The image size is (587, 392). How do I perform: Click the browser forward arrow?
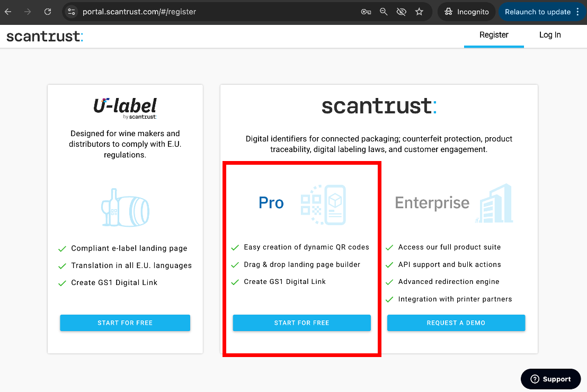[x=28, y=12]
